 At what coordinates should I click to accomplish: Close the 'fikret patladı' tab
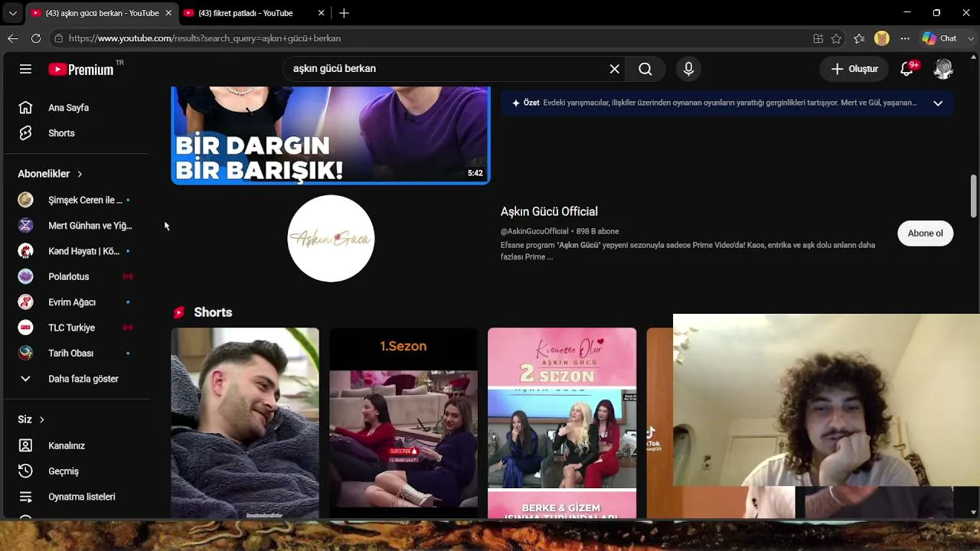322,13
